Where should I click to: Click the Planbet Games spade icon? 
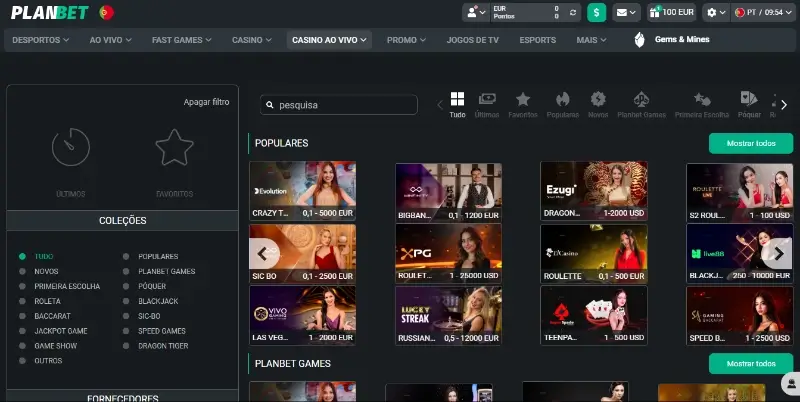coord(641,104)
